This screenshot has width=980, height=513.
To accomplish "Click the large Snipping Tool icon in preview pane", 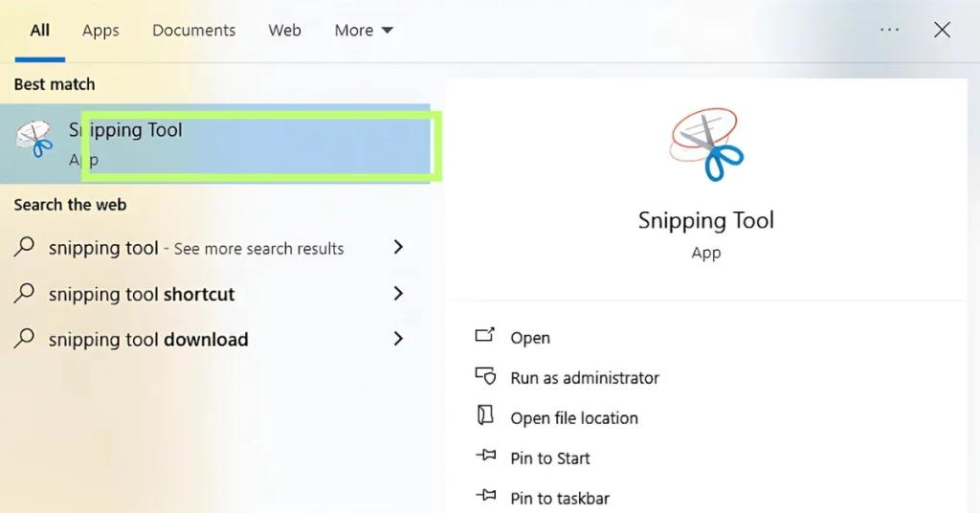I will click(706, 145).
